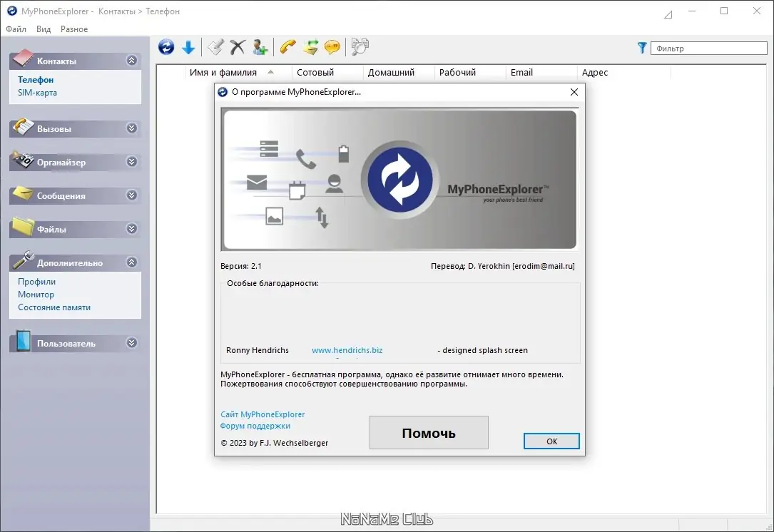Open the Форум поддержки link
This screenshot has height=532, width=774.
[x=255, y=426]
